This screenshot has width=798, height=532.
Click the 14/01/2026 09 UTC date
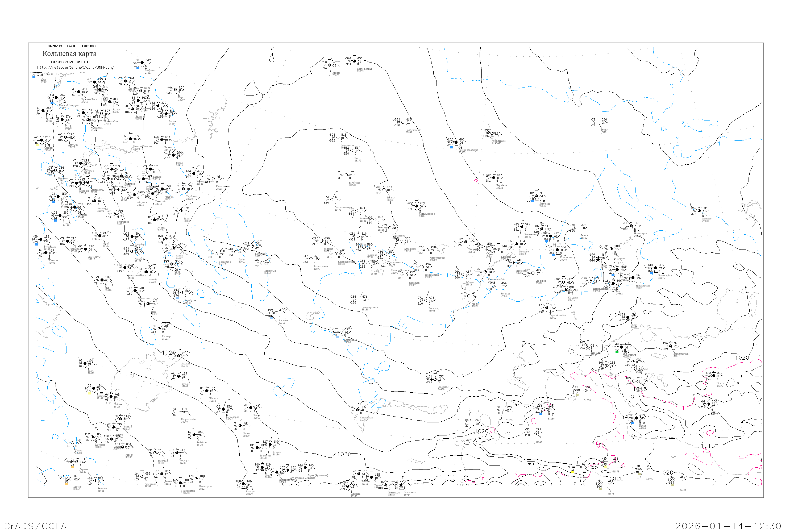70,62
